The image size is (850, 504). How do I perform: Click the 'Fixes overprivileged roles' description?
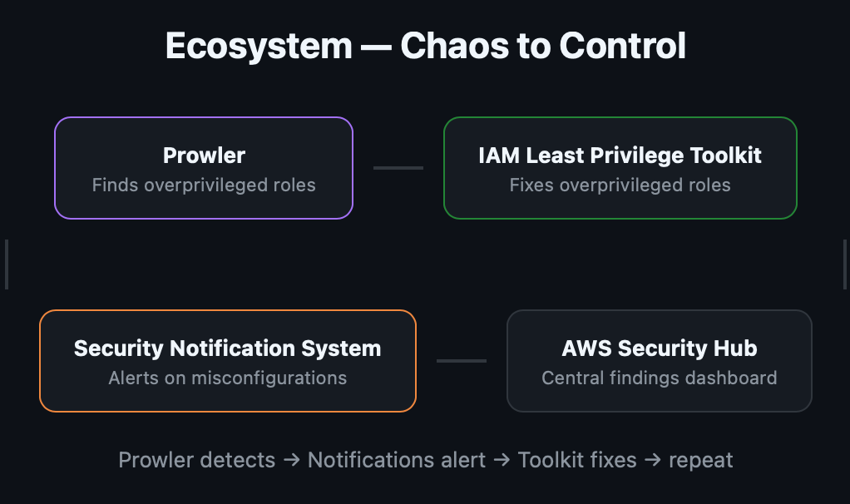[x=620, y=185]
